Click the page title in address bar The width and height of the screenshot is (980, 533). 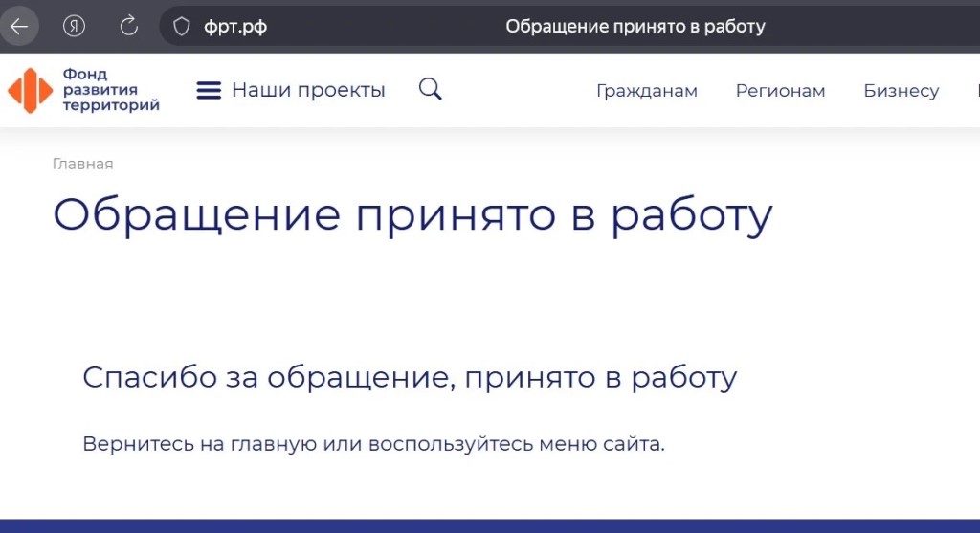pyautogui.click(x=635, y=26)
